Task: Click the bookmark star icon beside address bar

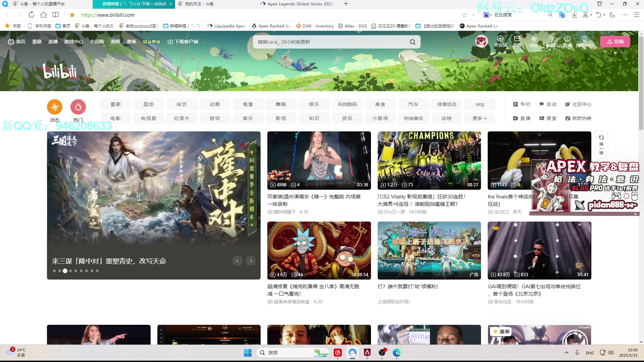Action: (72, 15)
